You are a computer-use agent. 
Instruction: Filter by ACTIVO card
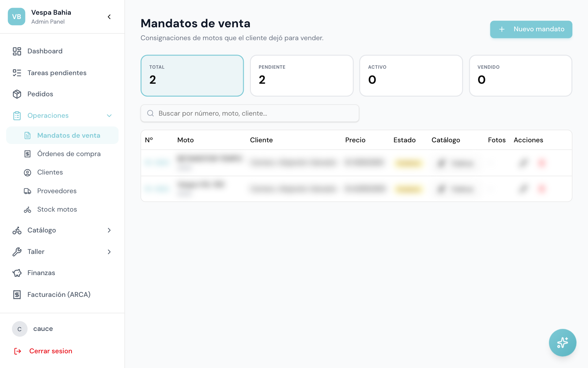[x=411, y=76]
